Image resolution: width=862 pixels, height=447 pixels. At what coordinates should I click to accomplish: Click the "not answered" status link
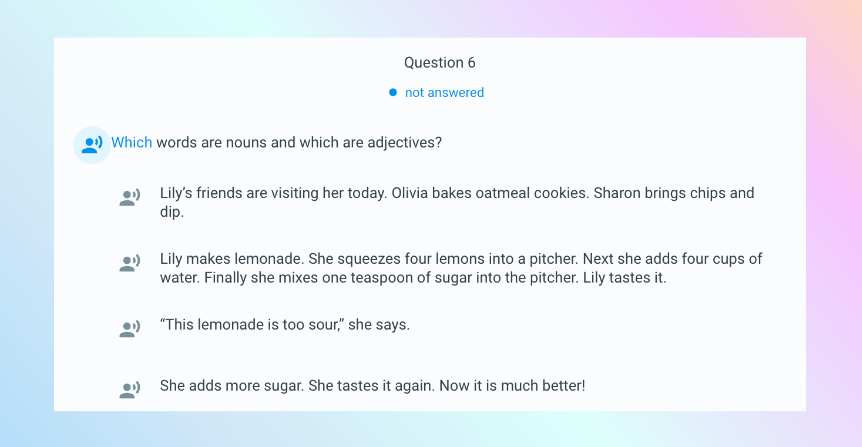coord(444,93)
